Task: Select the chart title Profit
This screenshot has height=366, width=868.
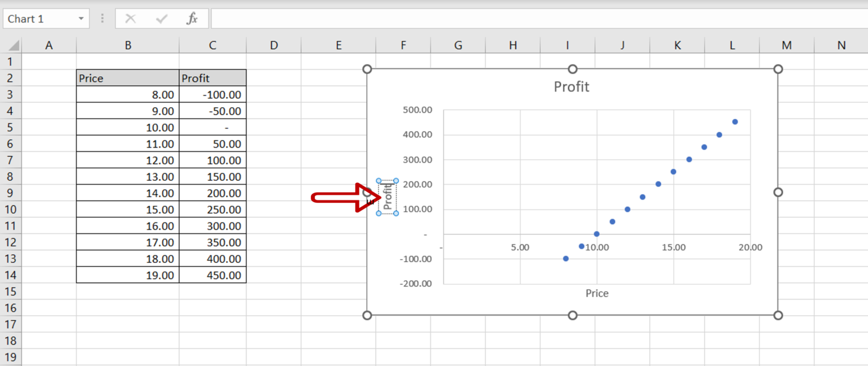Action: tap(571, 86)
